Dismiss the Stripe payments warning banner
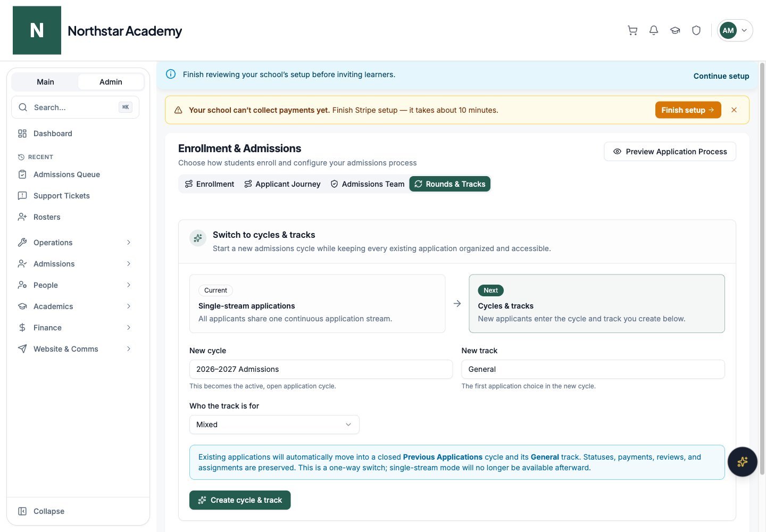This screenshot has height=532, width=766. click(x=734, y=110)
